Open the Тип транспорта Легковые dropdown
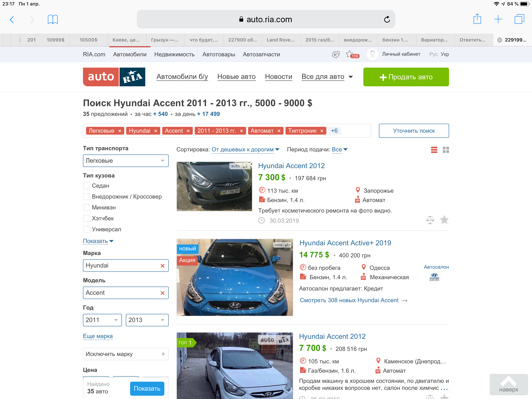 pos(126,161)
